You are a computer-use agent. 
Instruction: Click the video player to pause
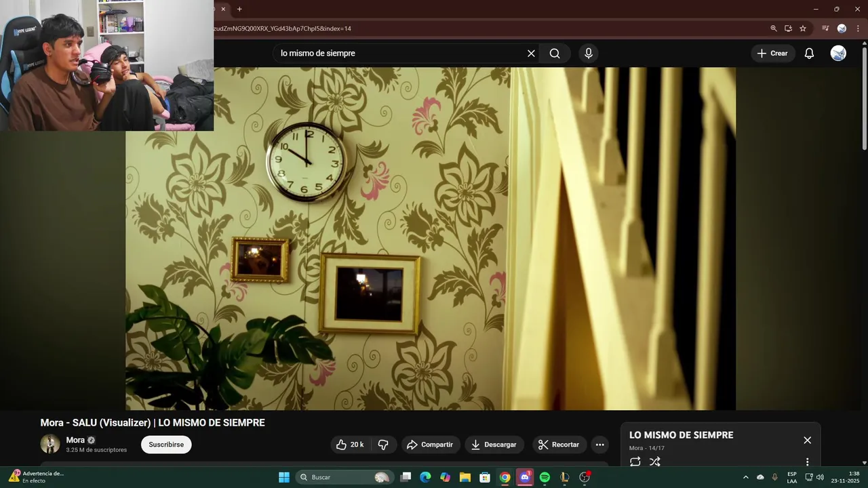click(431, 239)
